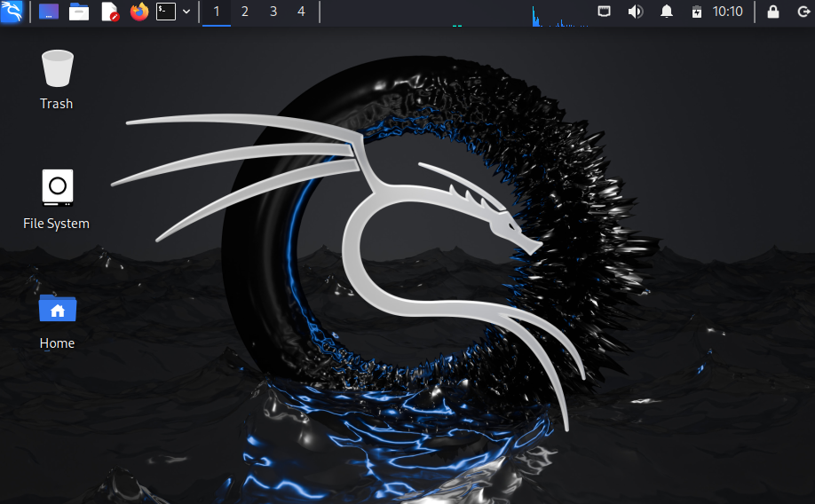Click the Show Desktop panel icon
The image size is (815, 504).
point(48,12)
